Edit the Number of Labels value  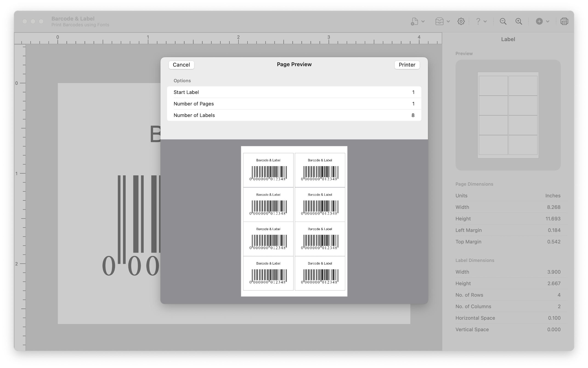pos(413,115)
